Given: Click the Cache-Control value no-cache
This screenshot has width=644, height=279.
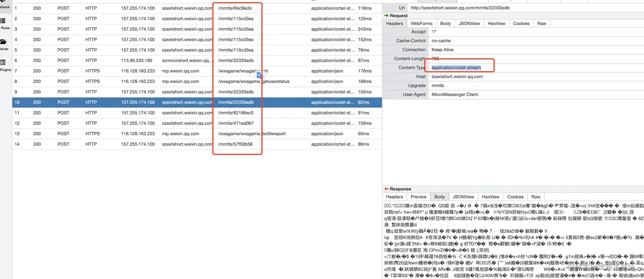Looking at the screenshot, I should [x=441, y=41].
